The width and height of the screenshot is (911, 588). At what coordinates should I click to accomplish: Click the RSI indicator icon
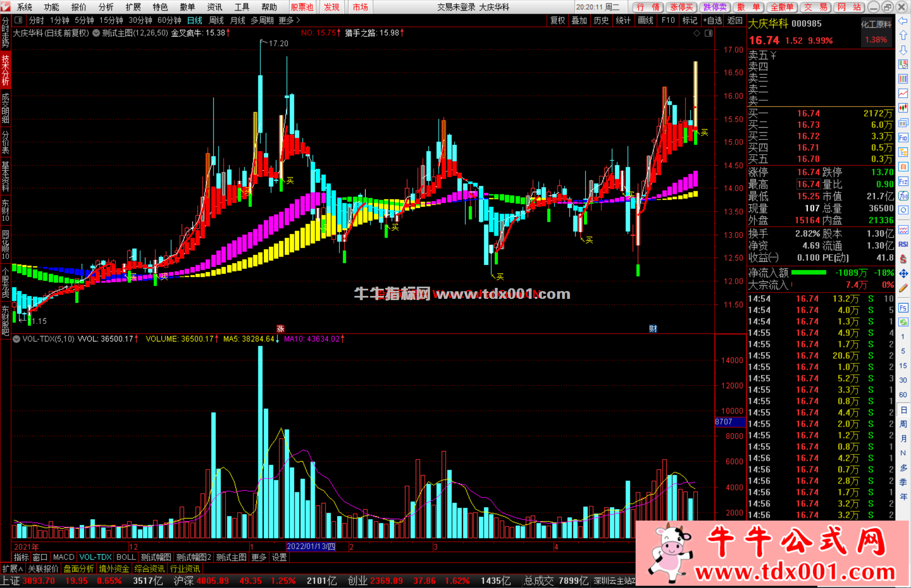(x=903, y=244)
